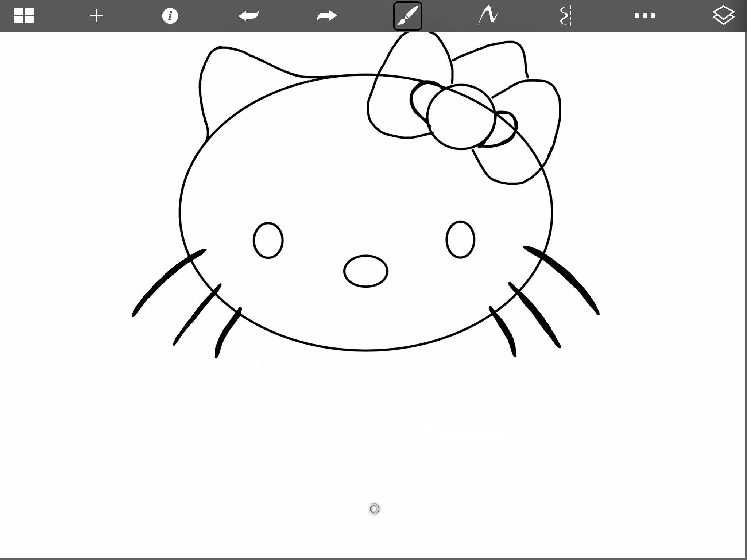This screenshot has width=747, height=560.
Task: Open the three-dots more options menu
Action: [645, 16]
